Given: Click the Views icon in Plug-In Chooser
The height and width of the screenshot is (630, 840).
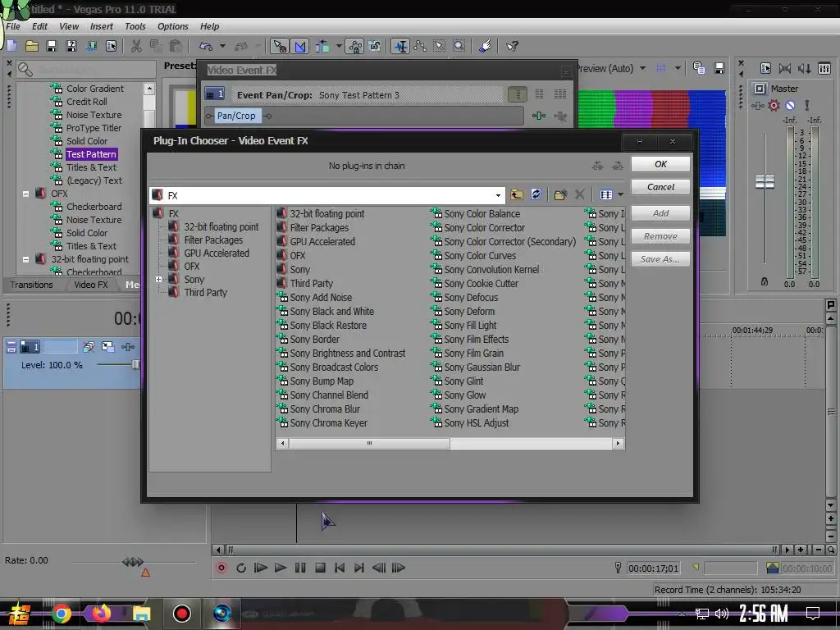Looking at the screenshot, I should [x=606, y=194].
